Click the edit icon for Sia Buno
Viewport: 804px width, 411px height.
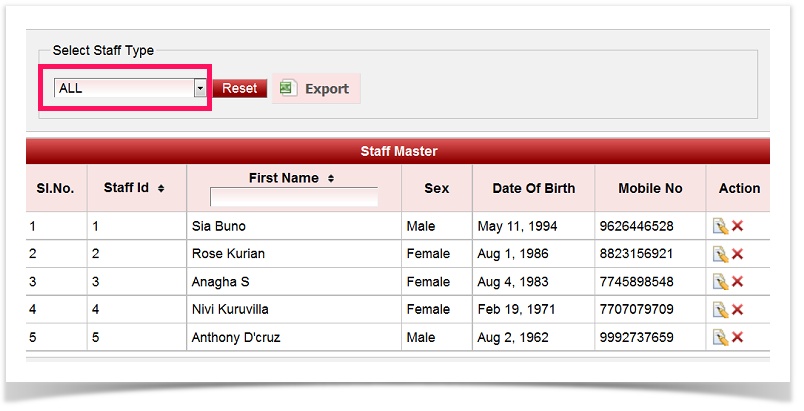[x=719, y=227]
